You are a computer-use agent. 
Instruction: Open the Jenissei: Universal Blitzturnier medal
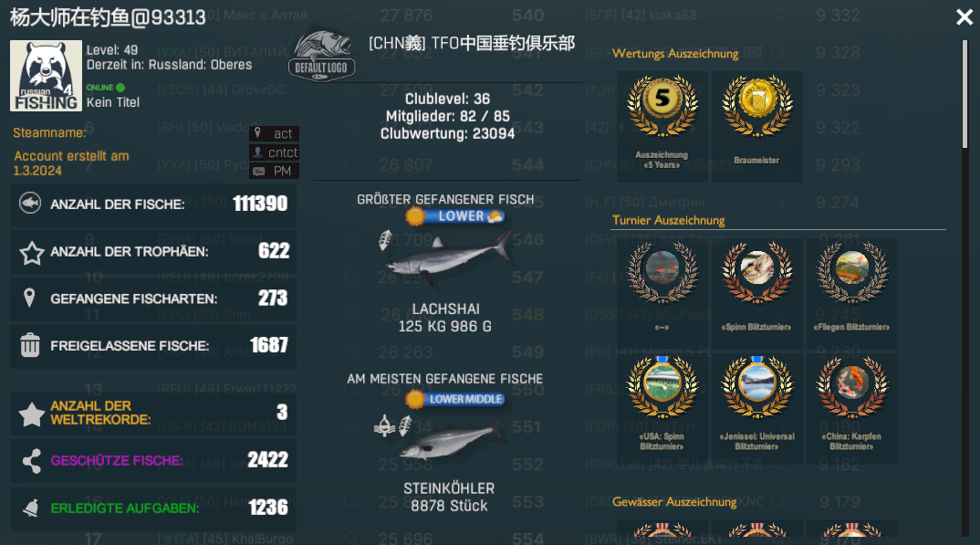click(x=757, y=386)
